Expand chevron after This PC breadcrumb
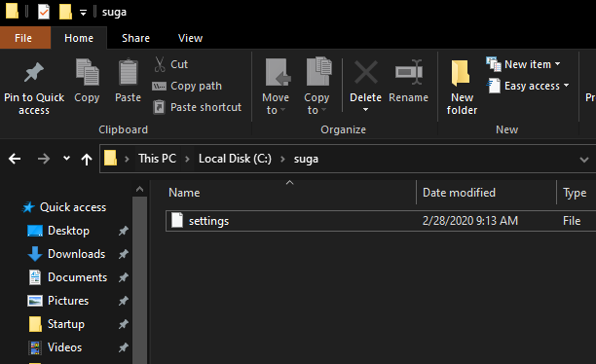The width and height of the screenshot is (596, 364). point(187,159)
